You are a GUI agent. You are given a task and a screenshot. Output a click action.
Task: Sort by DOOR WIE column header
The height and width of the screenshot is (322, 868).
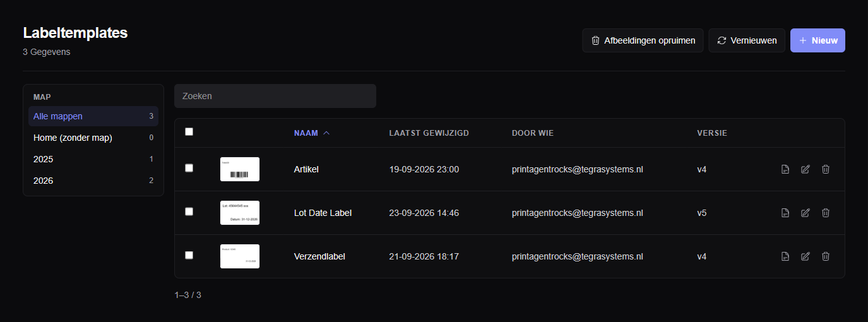pos(533,133)
